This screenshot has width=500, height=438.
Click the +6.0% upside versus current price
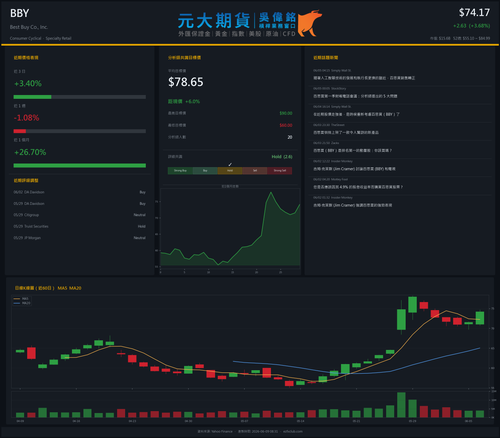coord(193,101)
